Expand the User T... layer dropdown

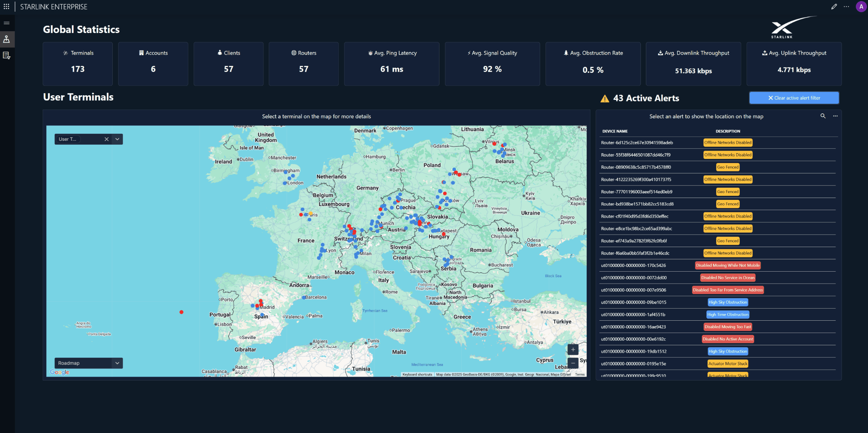pyautogui.click(x=117, y=139)
